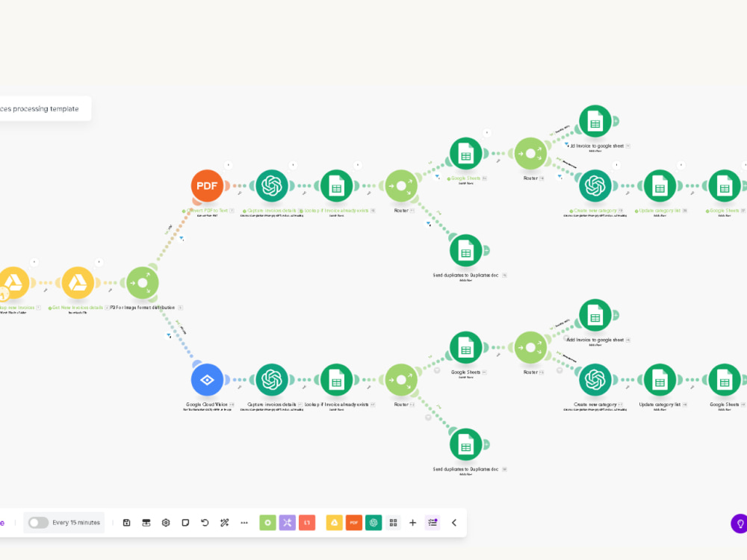Select the Convert PDF to Text module
Screen dimensions: 747x560
click(x=207, y=185)
